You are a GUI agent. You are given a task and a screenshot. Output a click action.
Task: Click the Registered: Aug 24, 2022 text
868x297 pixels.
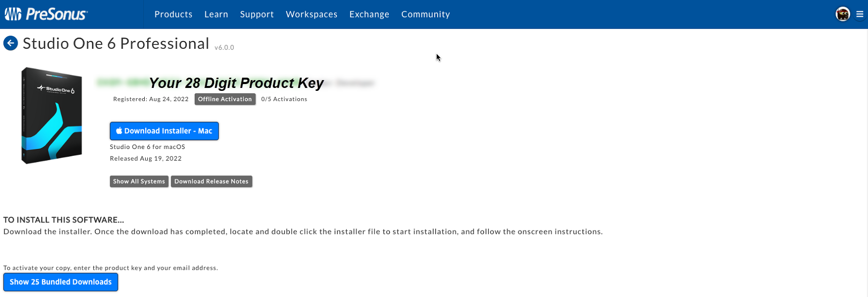[x=151, y=99]
